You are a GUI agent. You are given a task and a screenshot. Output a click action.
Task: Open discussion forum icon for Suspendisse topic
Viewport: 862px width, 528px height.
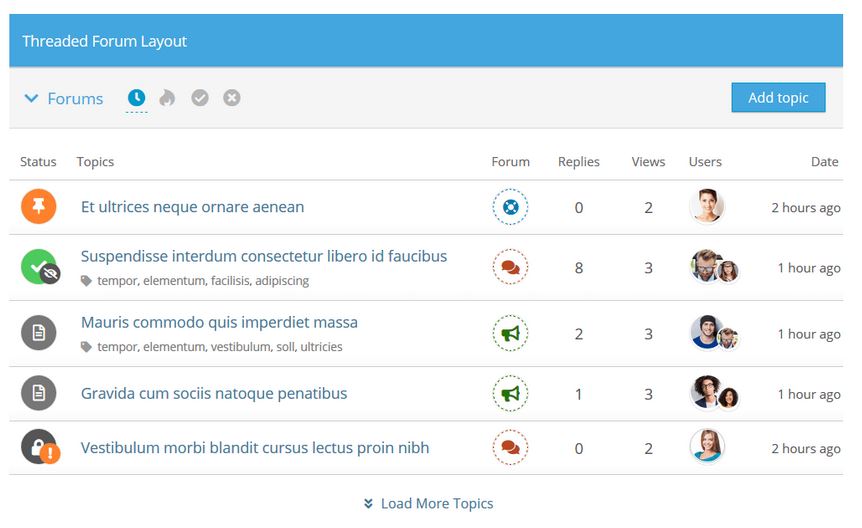510,267
